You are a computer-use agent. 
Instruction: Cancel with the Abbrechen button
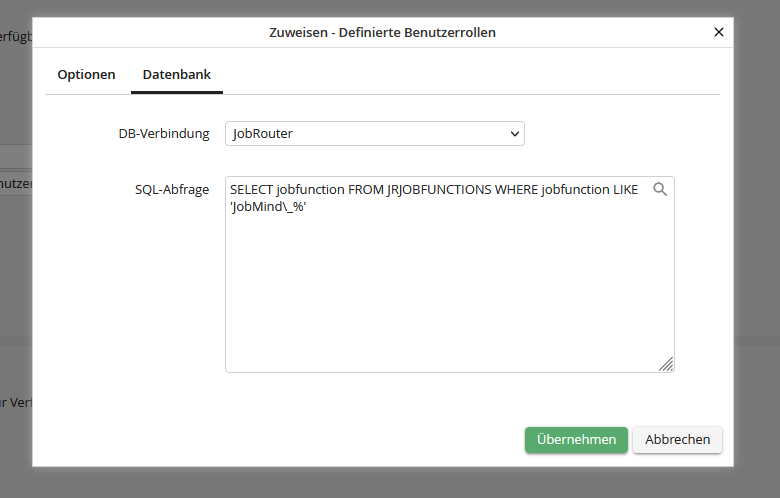pos(677,440)
